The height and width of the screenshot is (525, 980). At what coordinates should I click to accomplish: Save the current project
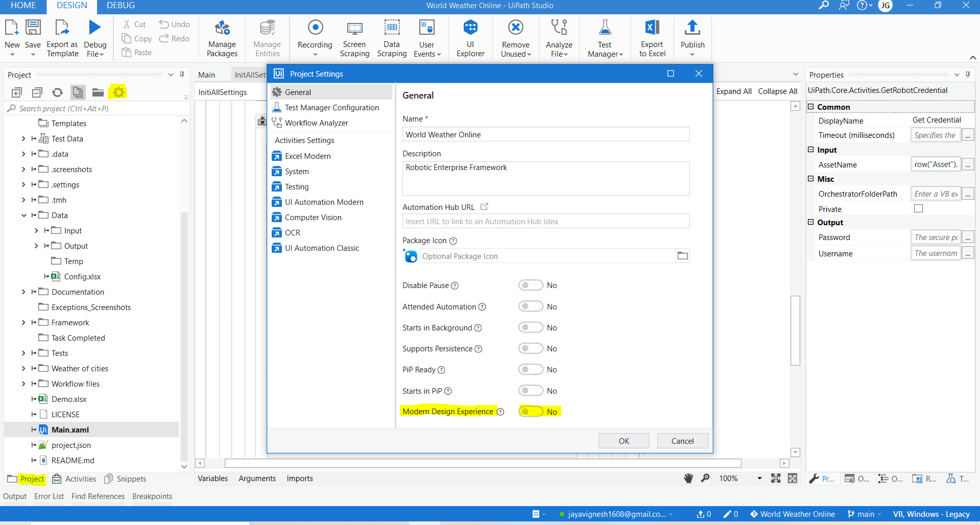point(33,38)
